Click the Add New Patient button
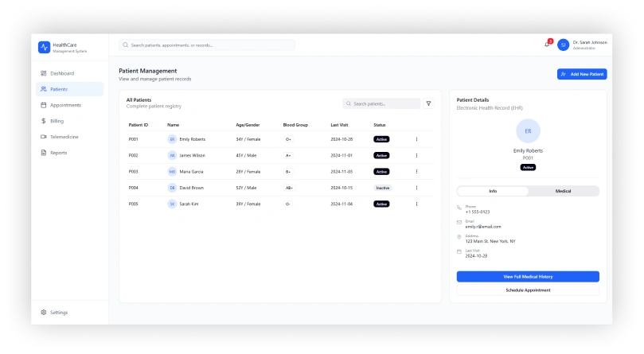Image resolution: width=644 pixels, height=354 pixels. [582, 74]
